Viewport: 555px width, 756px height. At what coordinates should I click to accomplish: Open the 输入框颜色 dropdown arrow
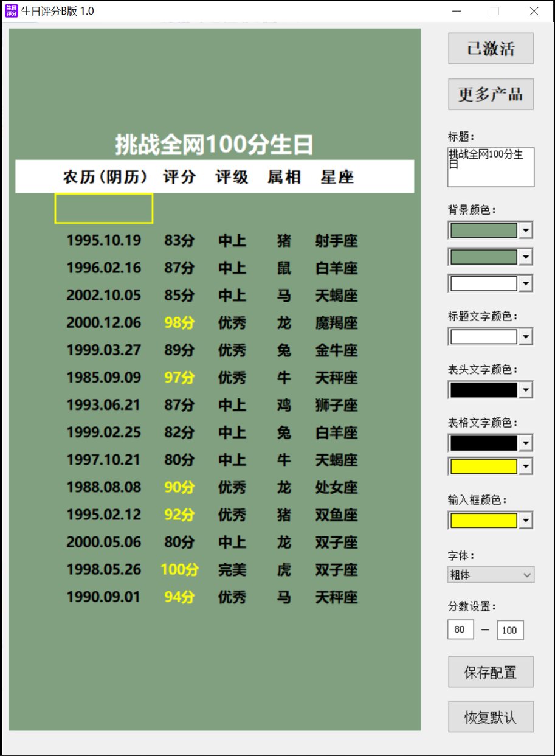point(526,520)
